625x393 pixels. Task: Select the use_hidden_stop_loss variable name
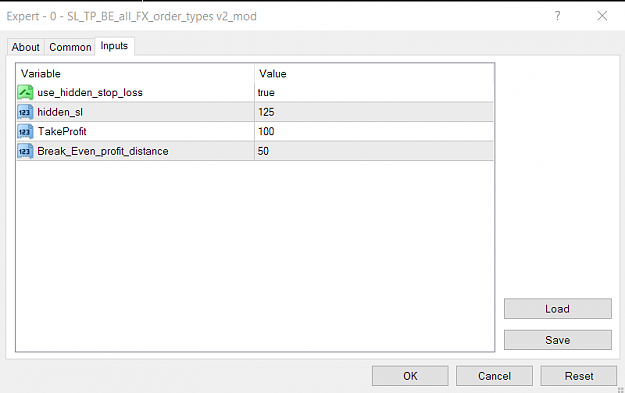pyautogui.click(x=90, y=92)
